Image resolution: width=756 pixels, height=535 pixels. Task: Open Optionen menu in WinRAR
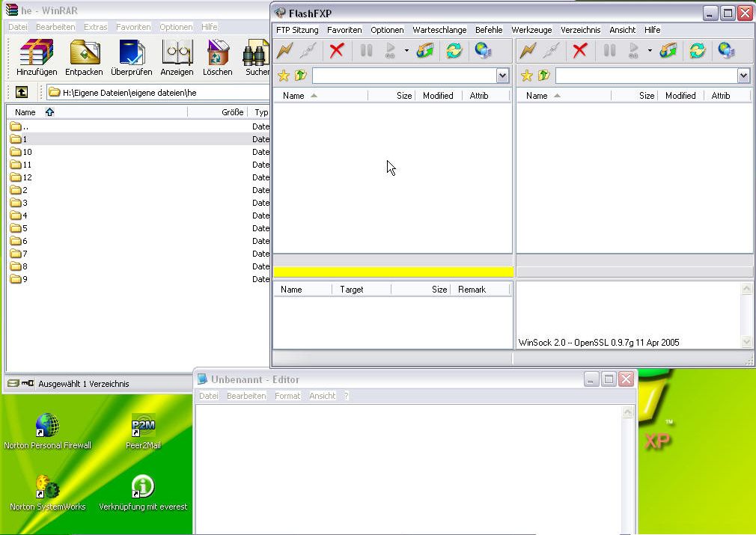coord(176,27)
